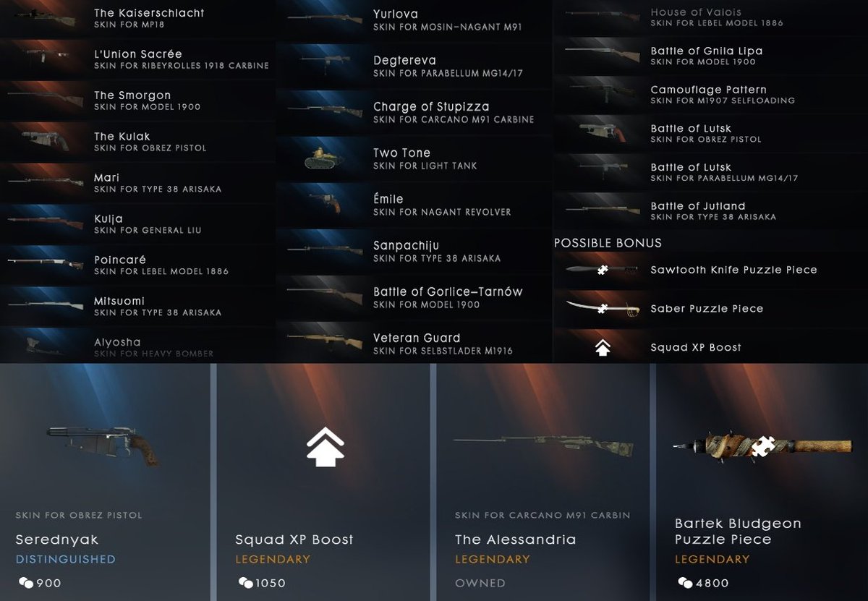Image resolution: width=868 pixels, height=601 pixels.
Task: Click the Serednyak Obrez pistol image
Action: point(103,444)
